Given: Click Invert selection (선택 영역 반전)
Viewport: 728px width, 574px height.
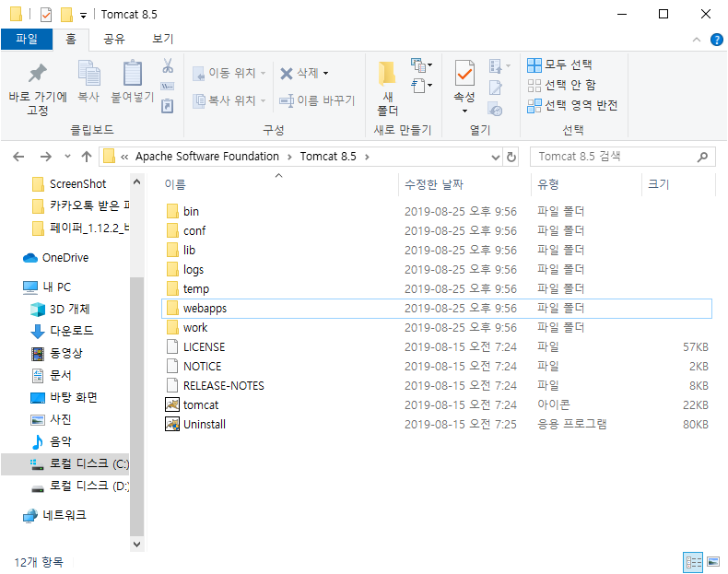Looking at the screenshot, I should pos(572,106).
